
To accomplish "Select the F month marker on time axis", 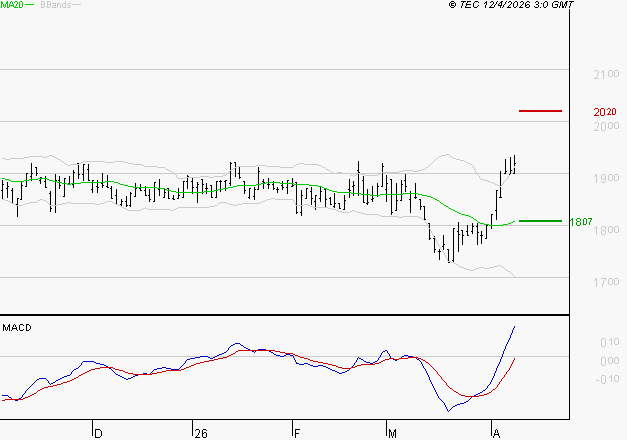I will click(x=297, y=433).
